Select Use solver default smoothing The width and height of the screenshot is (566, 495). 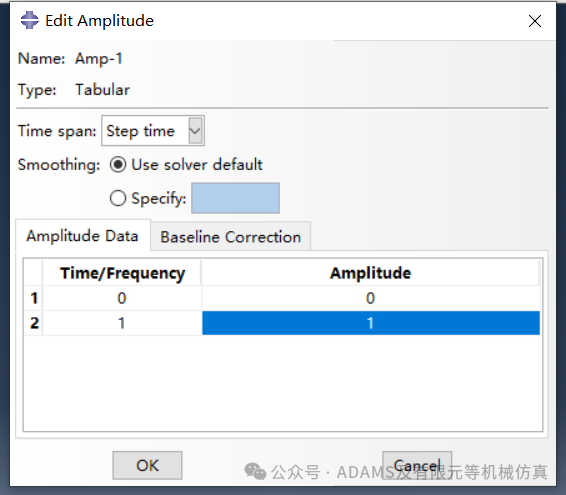tap(118, 165)
